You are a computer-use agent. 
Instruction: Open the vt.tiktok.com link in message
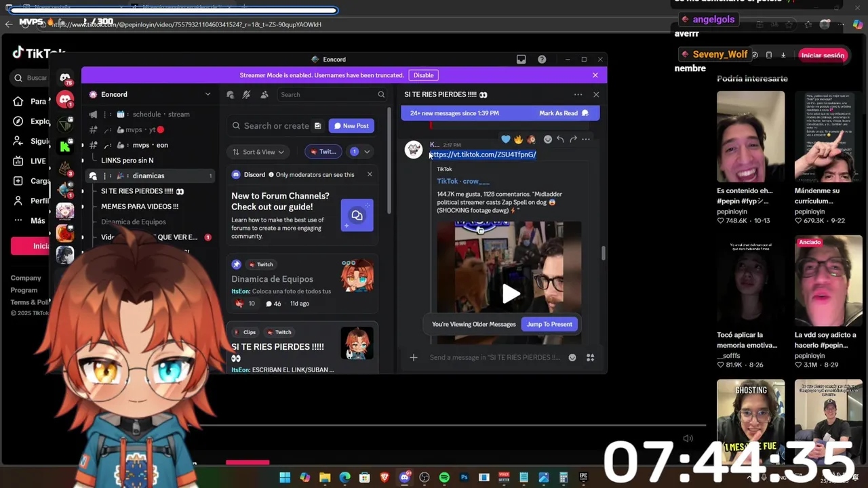483,155
